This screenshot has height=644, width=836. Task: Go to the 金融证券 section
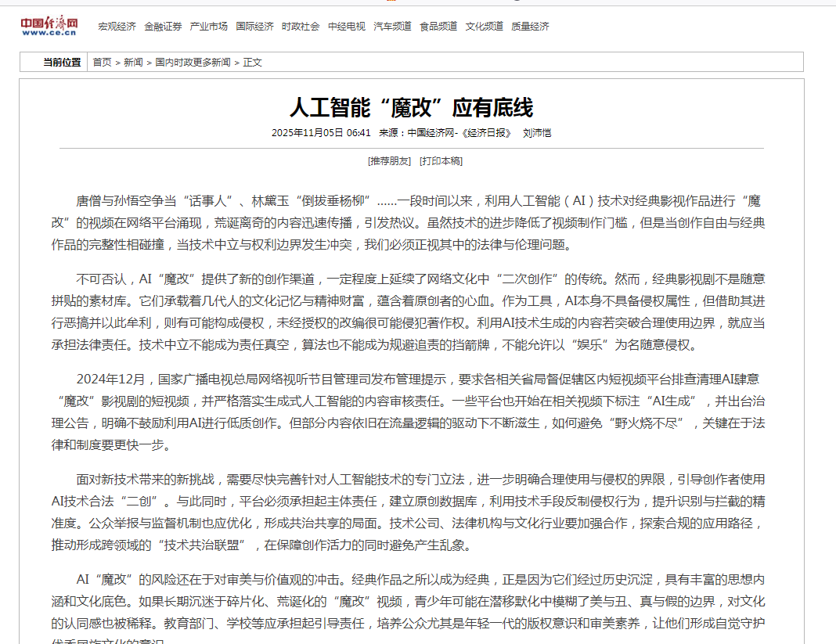point(163,27)
